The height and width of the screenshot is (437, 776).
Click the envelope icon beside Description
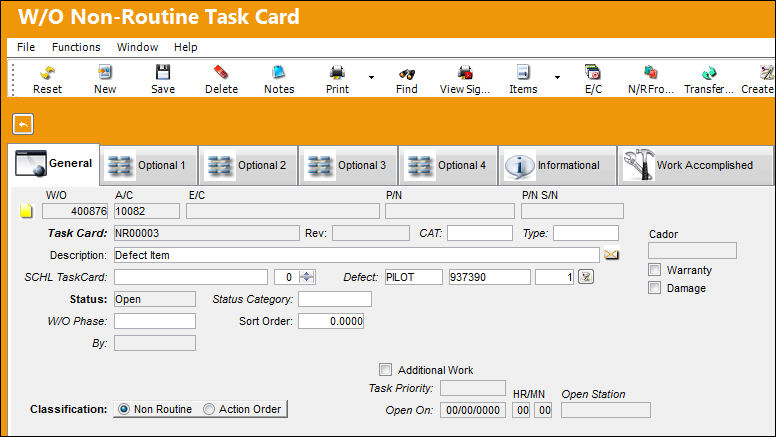611,255
